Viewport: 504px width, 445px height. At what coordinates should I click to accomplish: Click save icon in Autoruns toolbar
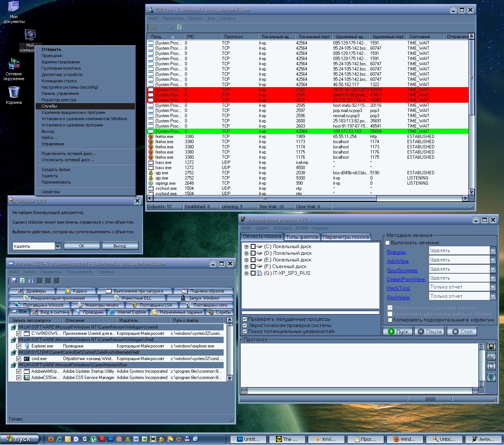pos(14,281)
